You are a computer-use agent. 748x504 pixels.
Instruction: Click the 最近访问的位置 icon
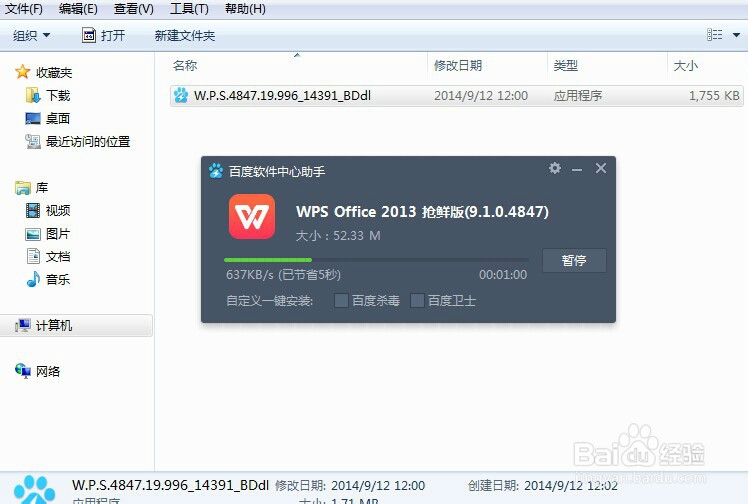point(33,141)
